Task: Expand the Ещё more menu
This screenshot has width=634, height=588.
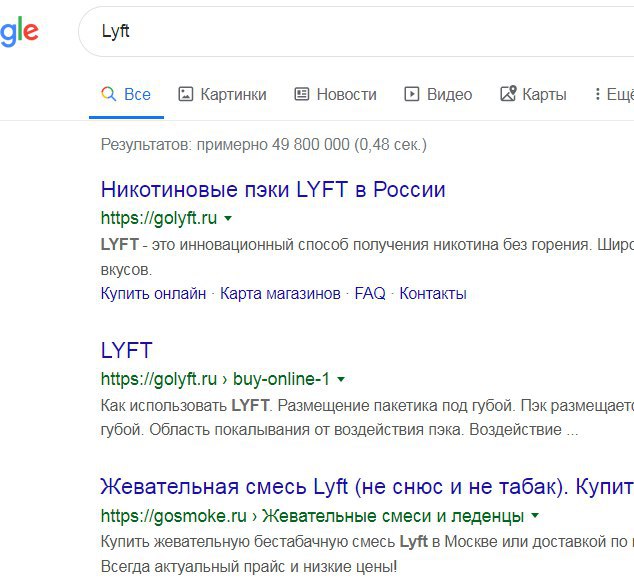Action: [x=614, y=95]
